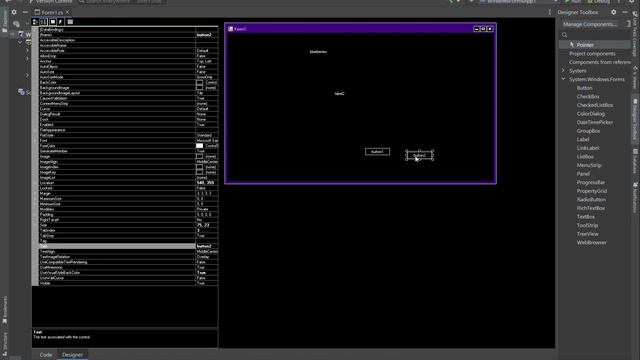Open the IL Viewer sidebar tool window
This screenshot has width=640, height=360.
[635, 78]
